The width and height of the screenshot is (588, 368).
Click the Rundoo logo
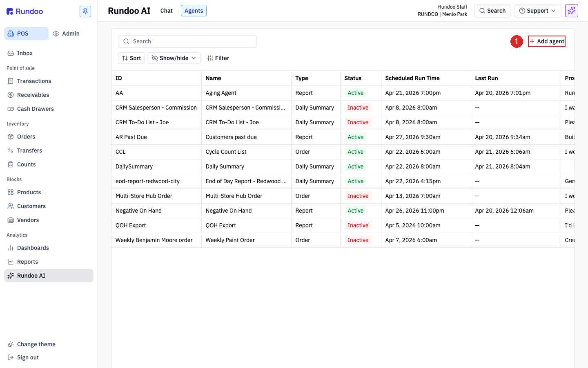click(x=25, y=11)
